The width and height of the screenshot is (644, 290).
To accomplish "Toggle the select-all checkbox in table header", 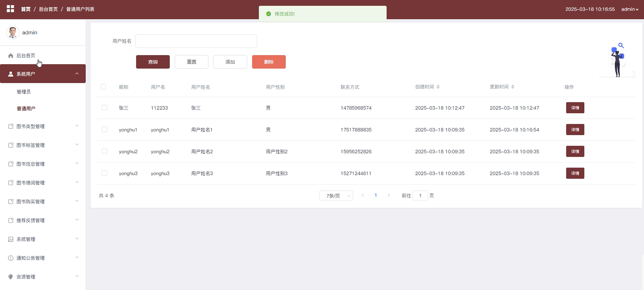I will (103, 87).
